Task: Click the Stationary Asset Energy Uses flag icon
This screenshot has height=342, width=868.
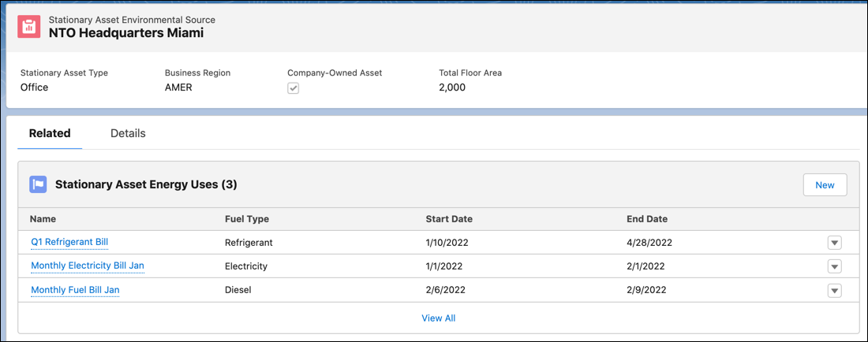Action: coord(38,184)
